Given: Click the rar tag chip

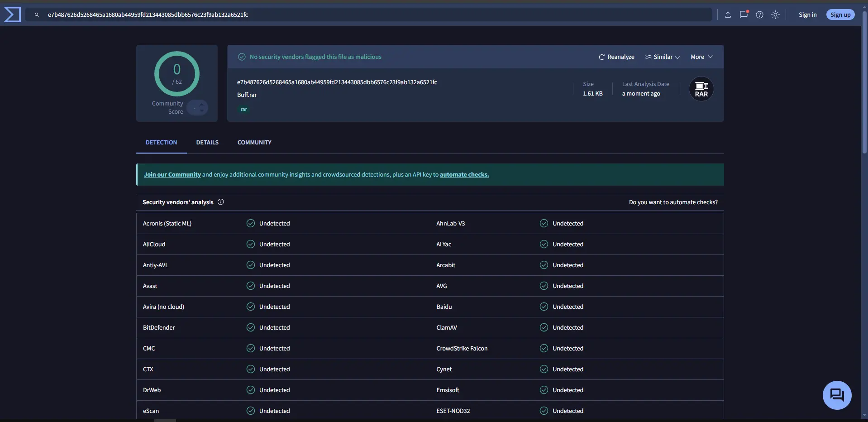Looking at the screenshot, I should [243, 110].
